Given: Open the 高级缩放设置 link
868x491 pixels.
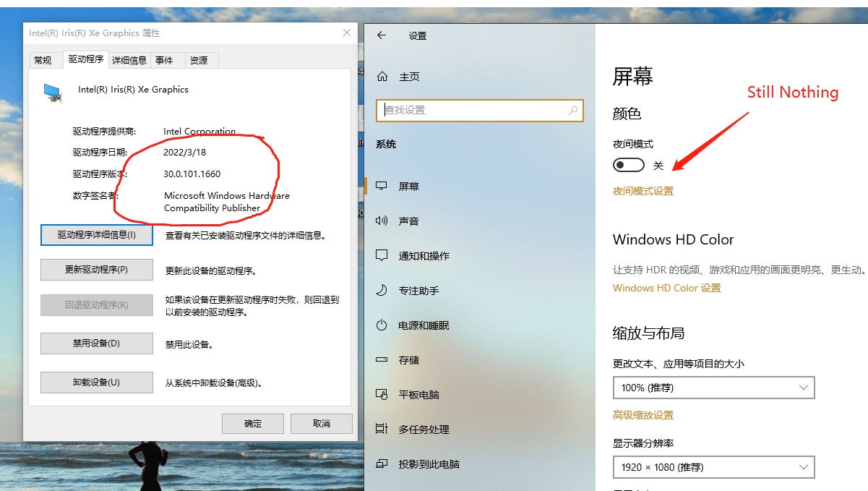Looking at the screenshot, I should point(643,415).
